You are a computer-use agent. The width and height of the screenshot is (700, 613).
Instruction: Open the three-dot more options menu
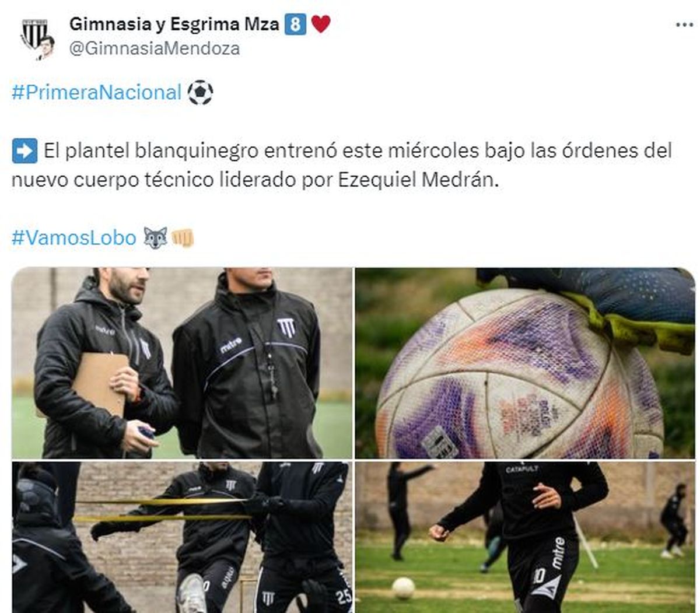click(684, 25)
